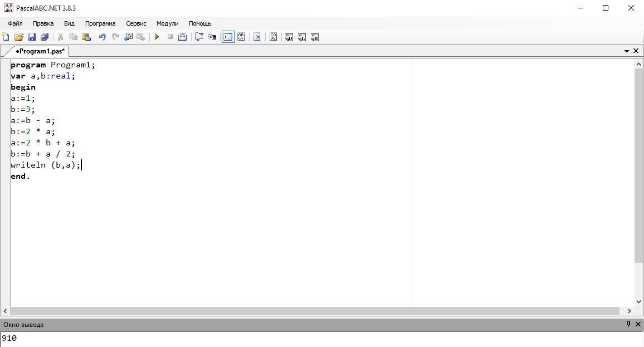Image resolution: width=644 pixels, height=347 pixels.
Task: Compile the program with the build icon
Action: pyautogui.click(x=183, y=37)
